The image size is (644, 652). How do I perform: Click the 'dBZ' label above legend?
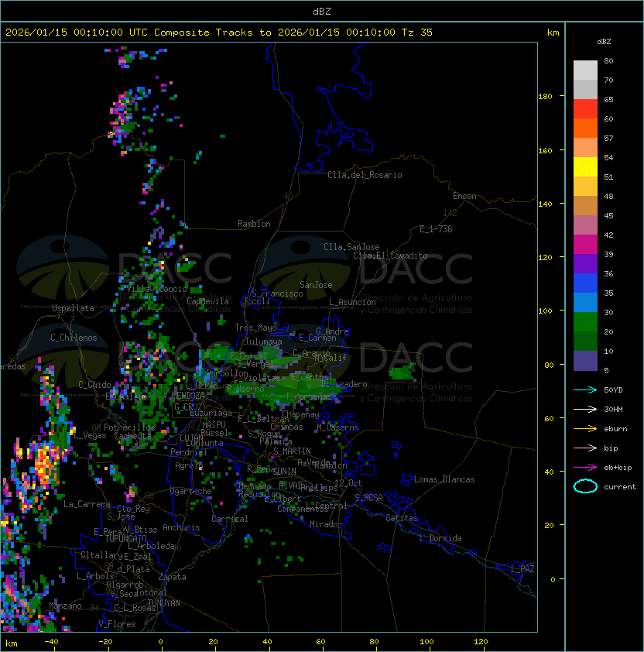604,42
